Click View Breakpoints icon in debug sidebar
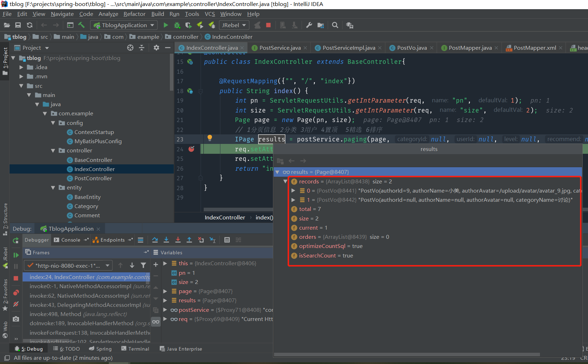This screenshot has height=364, width=588. click(16, 292)
